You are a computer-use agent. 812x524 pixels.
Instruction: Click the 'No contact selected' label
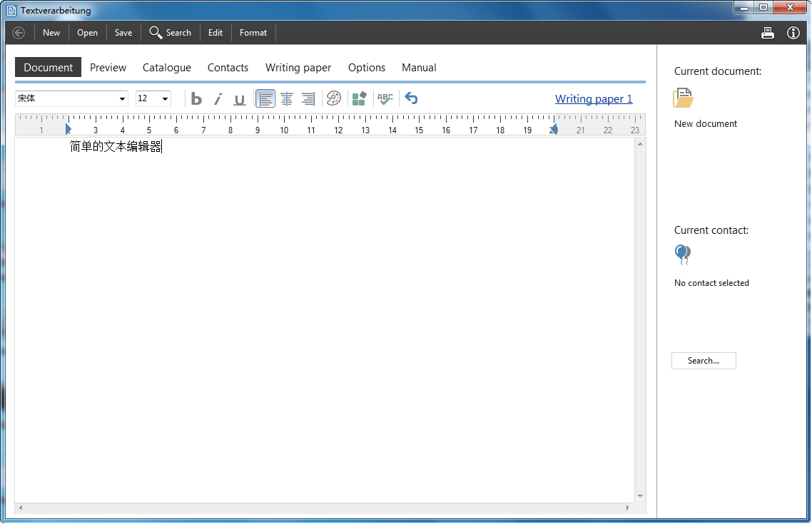coord(711,283)
